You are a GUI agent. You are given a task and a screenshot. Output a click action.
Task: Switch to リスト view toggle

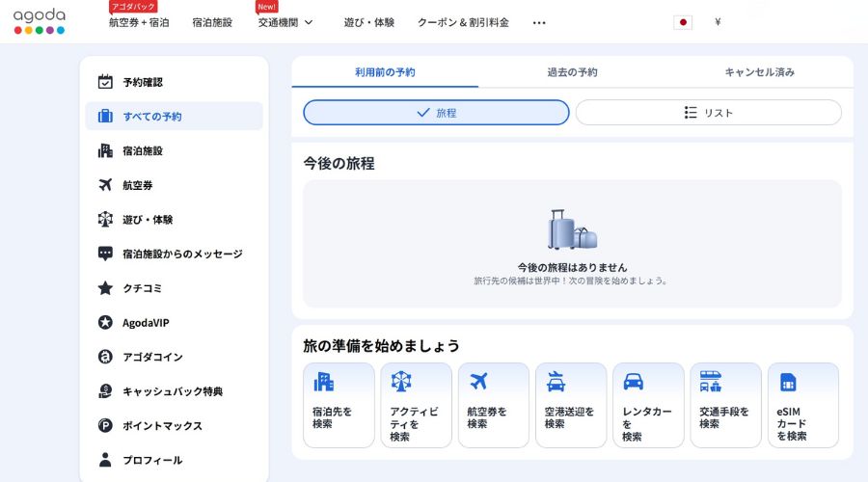(x=709, y=113)
